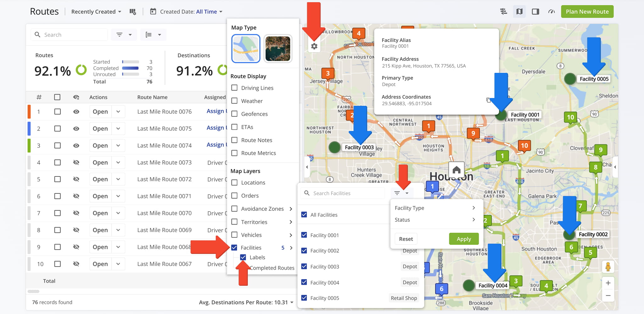Image resolution: width=644 pixels, height=314 pixels.
Task: Open the routes filter dropdown
Action: coord(124,35)
